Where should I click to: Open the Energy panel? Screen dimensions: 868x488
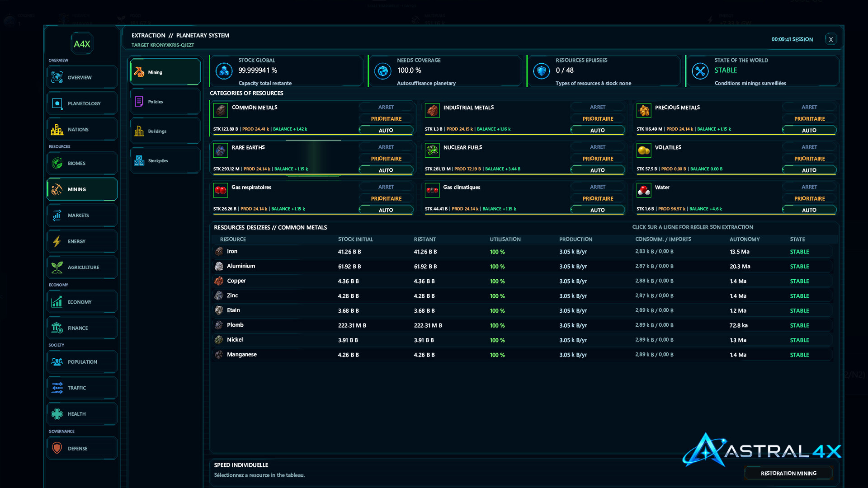(x=82, y=241)
